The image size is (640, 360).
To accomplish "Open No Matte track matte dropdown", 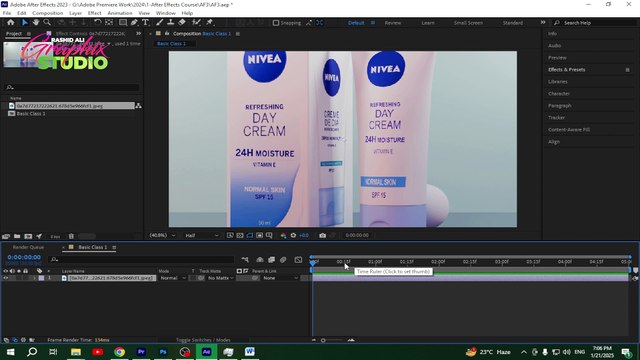I will pos(220,278).
